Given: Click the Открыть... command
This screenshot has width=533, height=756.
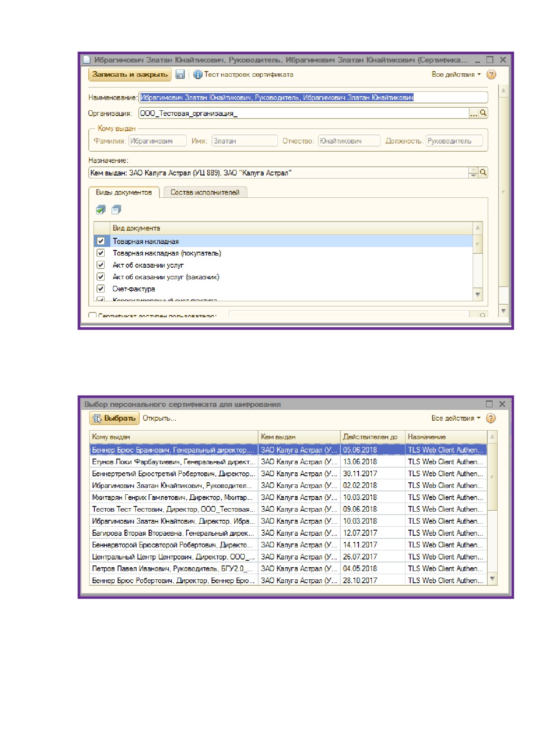Looking at the screenshot, I should click(x=159, y=418).
